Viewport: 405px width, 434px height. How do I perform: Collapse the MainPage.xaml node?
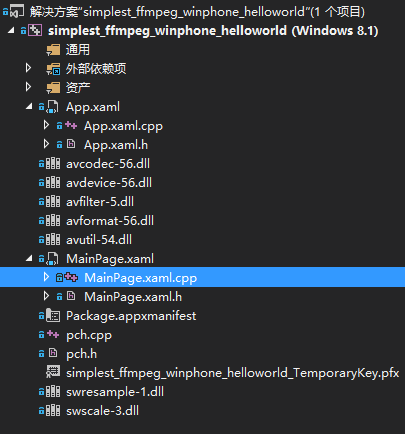(x=29, y=258)
